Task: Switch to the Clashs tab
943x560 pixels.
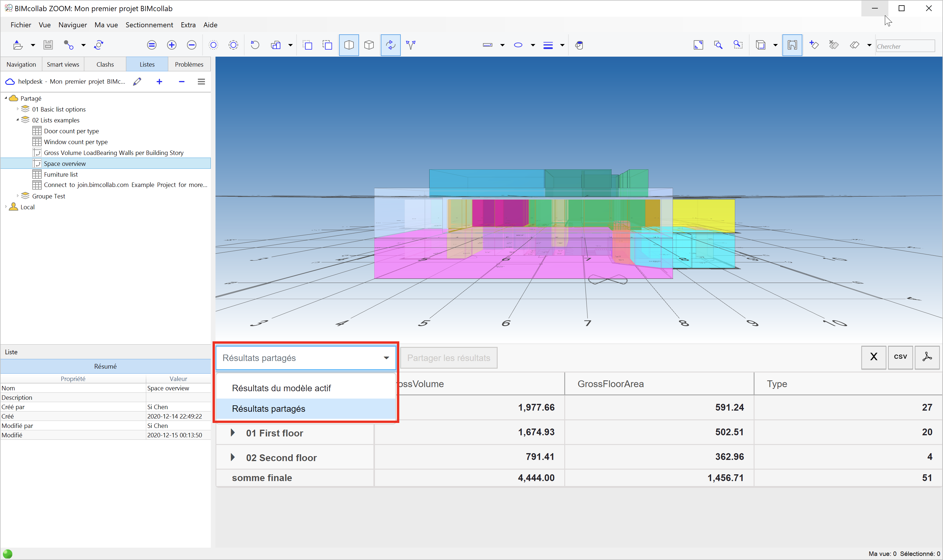Action: pyautogui.click(x=105, y=65)
